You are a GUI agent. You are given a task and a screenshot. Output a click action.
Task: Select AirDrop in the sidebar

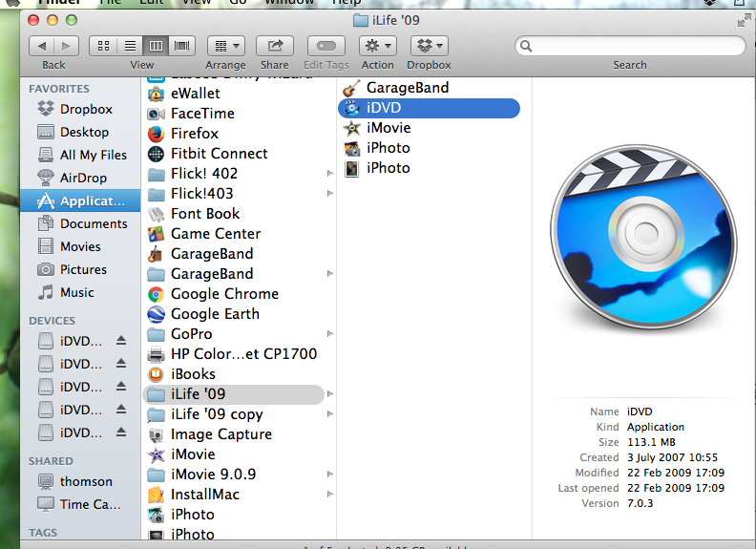(83, 178)
